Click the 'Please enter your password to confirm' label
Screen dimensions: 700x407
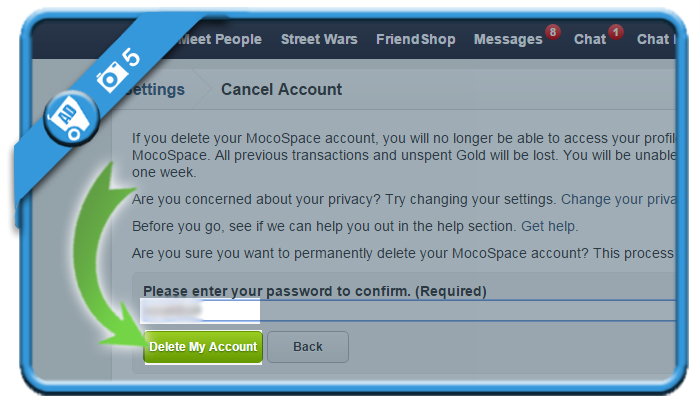click(314, 291)
